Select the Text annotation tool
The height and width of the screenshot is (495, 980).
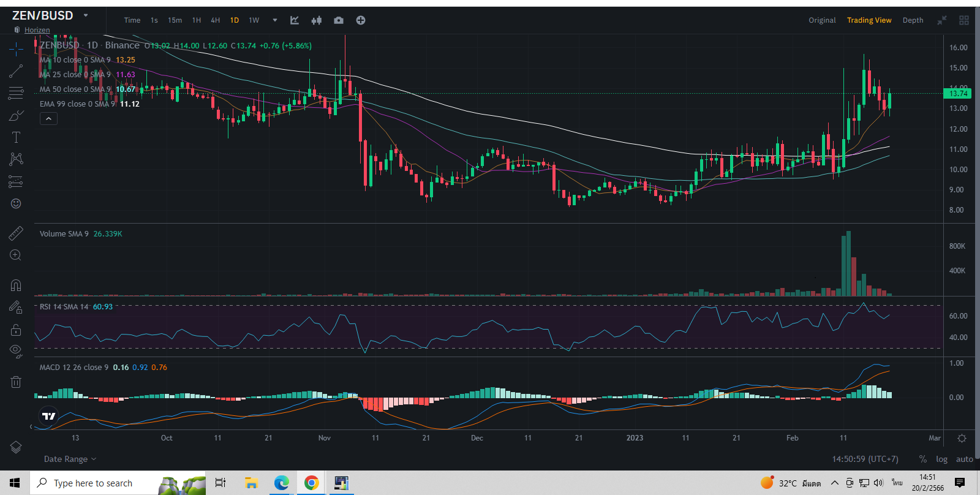pos(16,137)
